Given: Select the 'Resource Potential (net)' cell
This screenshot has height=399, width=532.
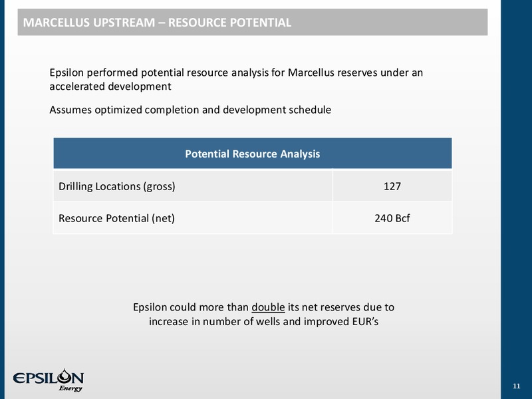Looking at the screenshot, I should 193,218.
